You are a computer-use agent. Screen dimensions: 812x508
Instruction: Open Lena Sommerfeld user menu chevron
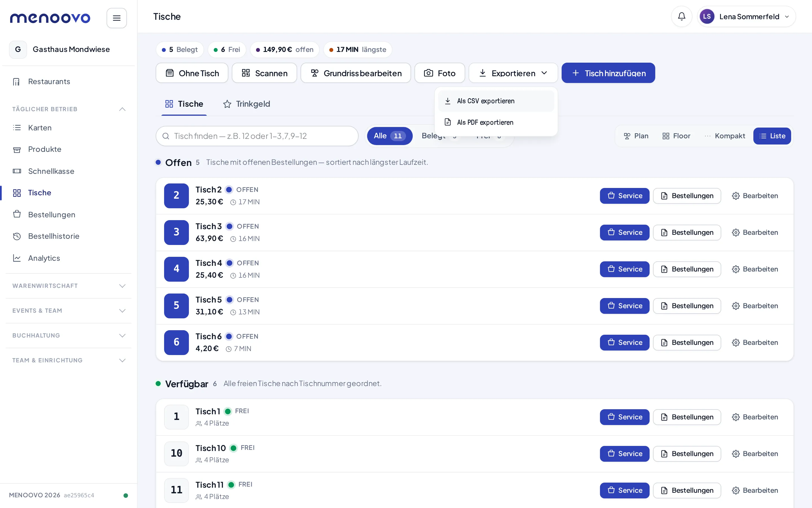pyautogui.click(x=787, y=16)
